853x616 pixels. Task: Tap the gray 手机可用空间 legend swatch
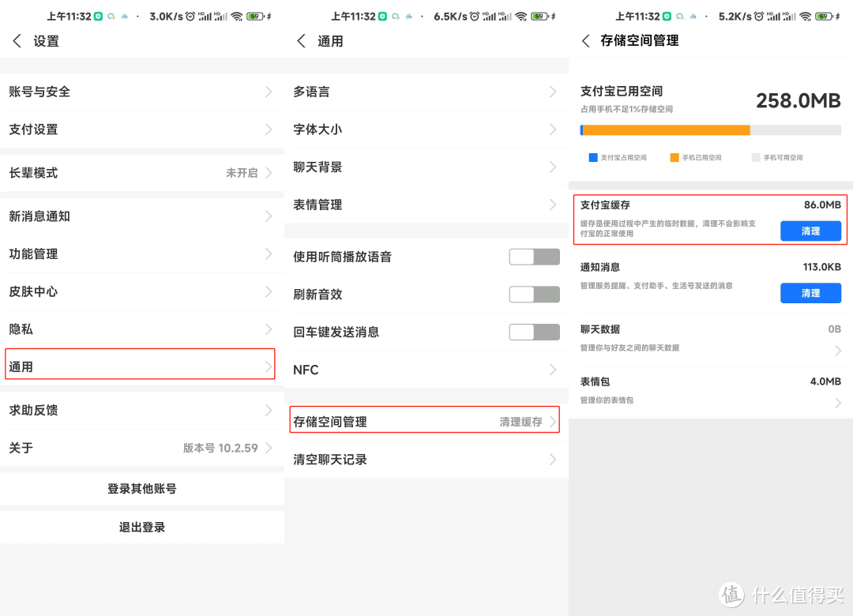(756, 157)
